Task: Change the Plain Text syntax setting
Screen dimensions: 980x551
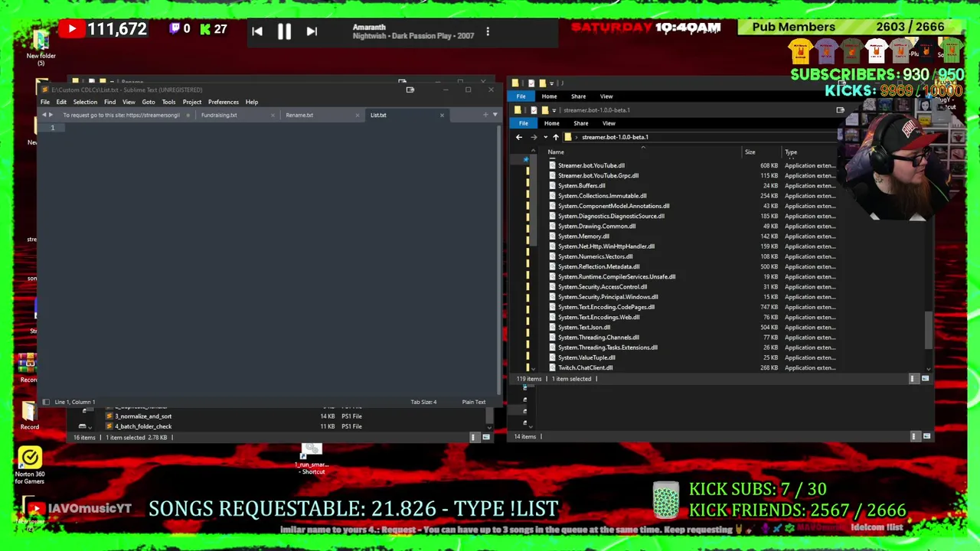Action: pos(474,402)
